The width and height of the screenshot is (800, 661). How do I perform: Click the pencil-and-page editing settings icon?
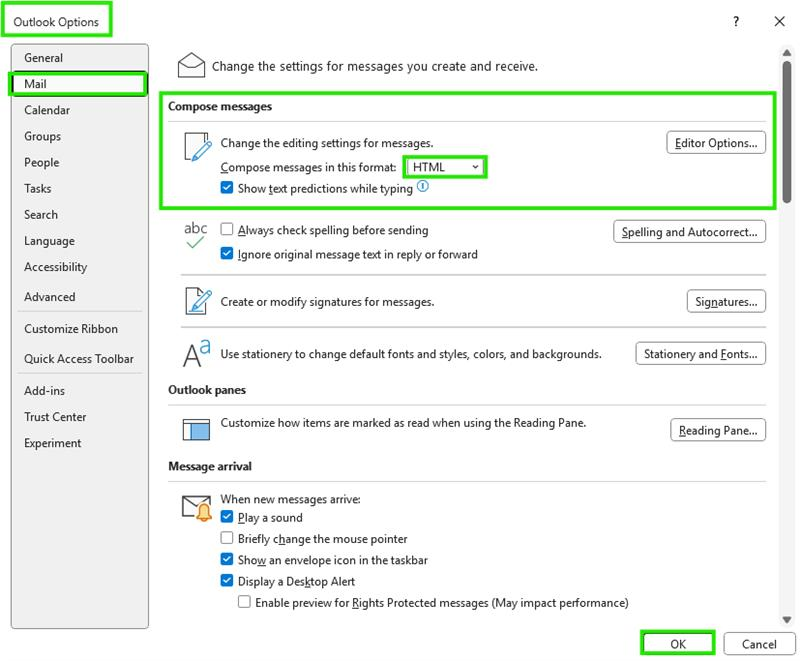[x=198, y=146]
